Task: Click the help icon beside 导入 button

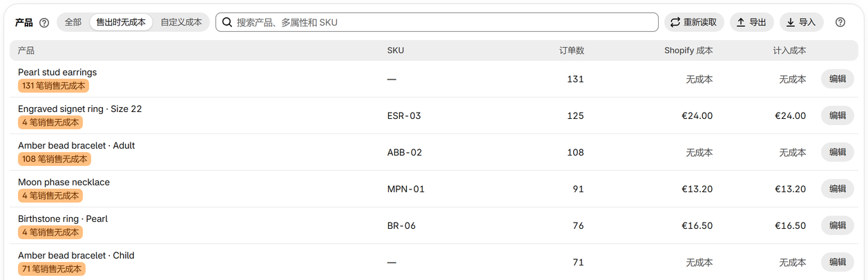Action: [840, 22]
